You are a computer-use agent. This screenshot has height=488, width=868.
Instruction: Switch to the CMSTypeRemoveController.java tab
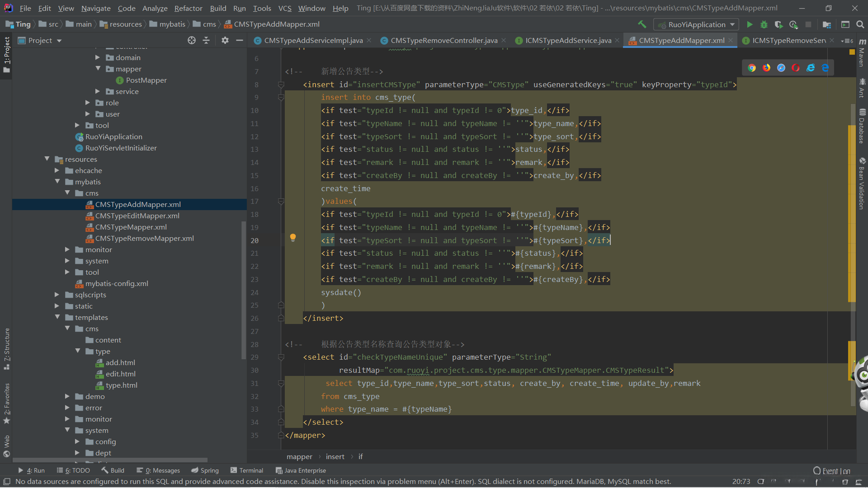pyautogui.click(x=443, y=41)
